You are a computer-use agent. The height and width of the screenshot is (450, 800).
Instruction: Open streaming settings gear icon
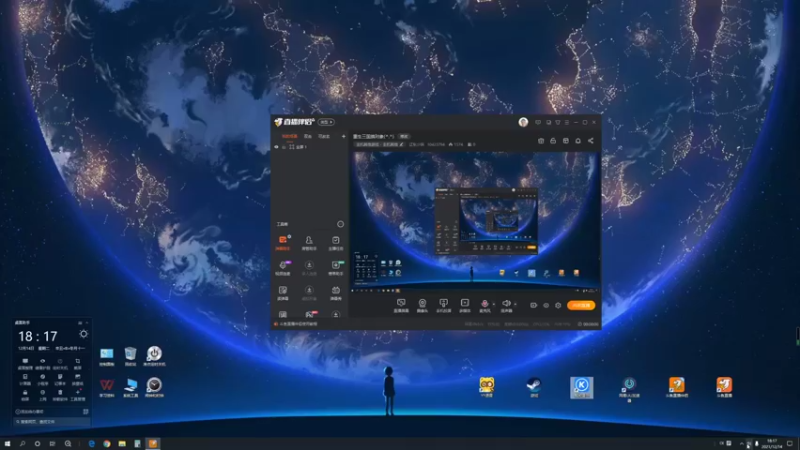point(558,305)
